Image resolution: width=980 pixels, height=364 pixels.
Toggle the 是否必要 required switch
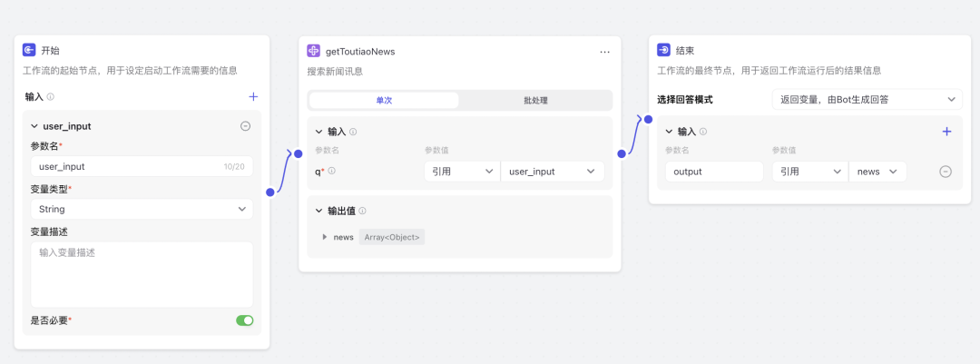point(244,320)
